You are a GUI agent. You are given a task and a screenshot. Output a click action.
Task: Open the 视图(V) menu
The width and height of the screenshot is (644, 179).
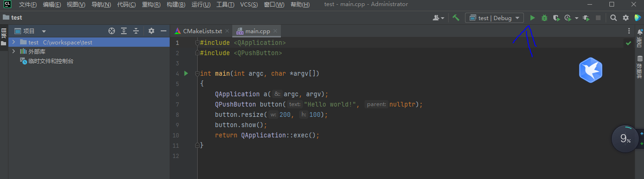pyautogui.click(x=76, y=5)
